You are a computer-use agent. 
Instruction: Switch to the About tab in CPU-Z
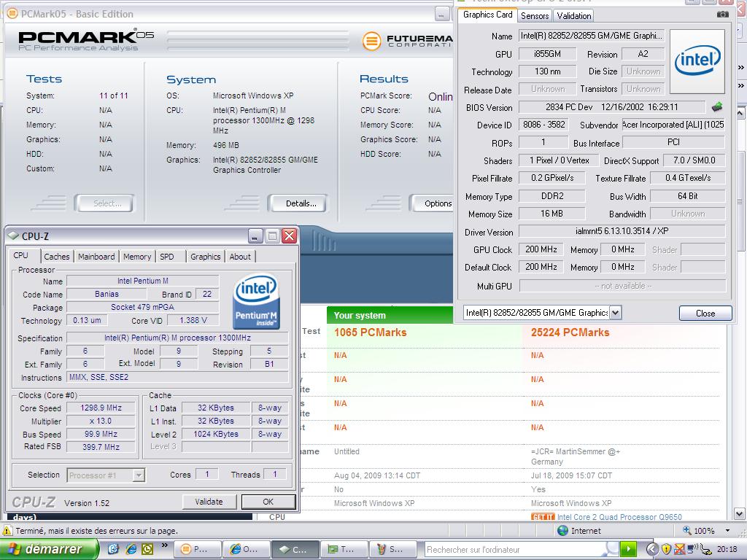point(239,256)
